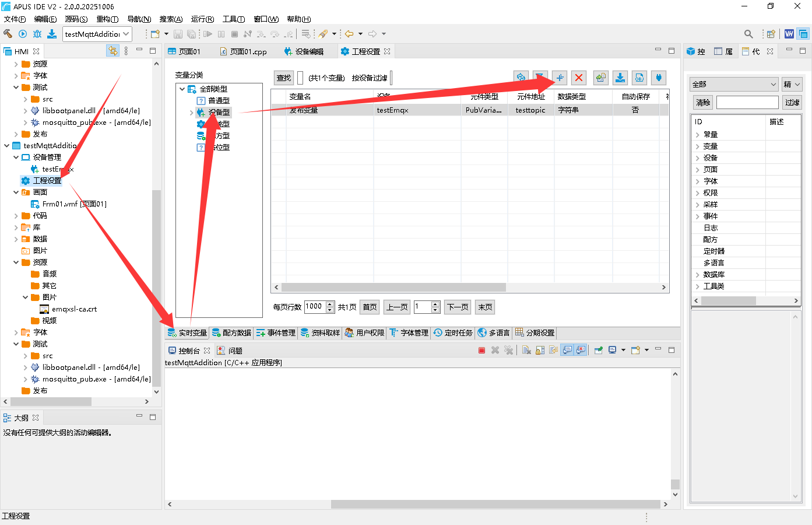The width and height of the screenshot is (812, 525).
Task: Click the 每页行数 rows-per-page field
Action: (315, 307)
